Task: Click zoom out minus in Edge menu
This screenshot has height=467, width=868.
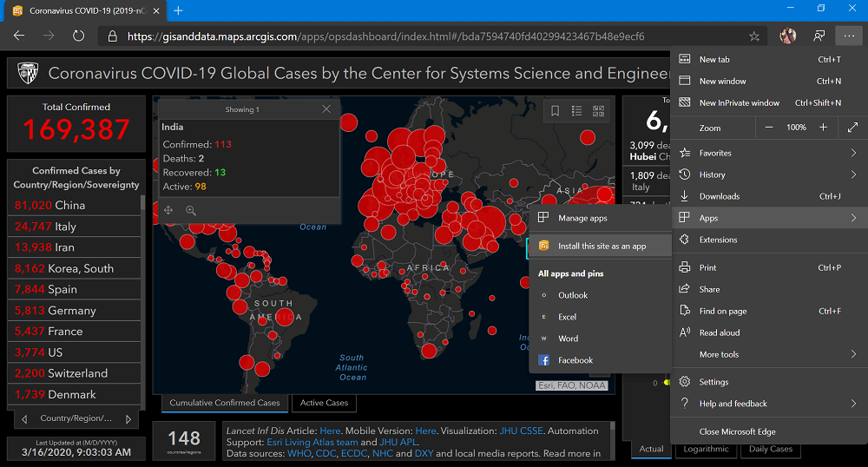Action: 769,128
